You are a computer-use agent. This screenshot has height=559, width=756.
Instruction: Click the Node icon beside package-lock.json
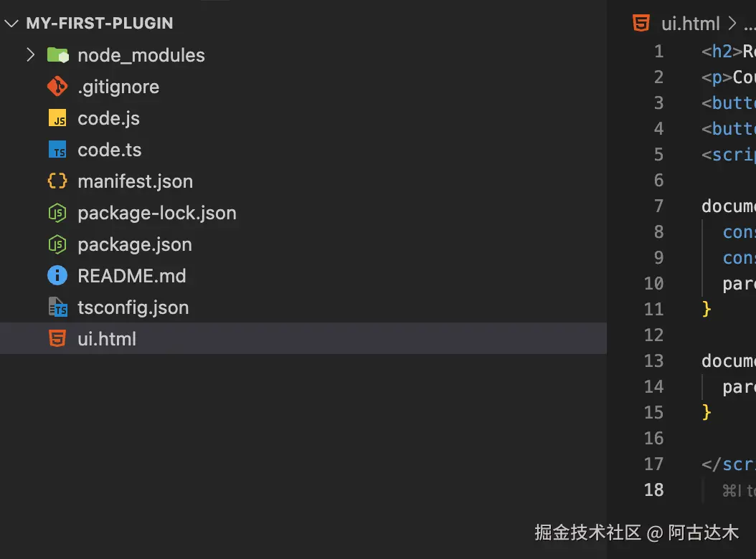pyautogui.click(x=57, y=213)
